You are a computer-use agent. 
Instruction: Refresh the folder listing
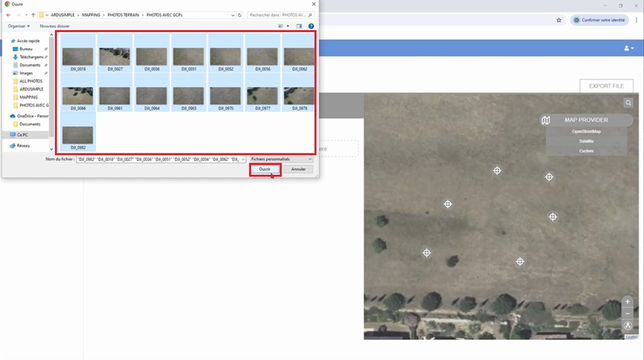[240, 14]
